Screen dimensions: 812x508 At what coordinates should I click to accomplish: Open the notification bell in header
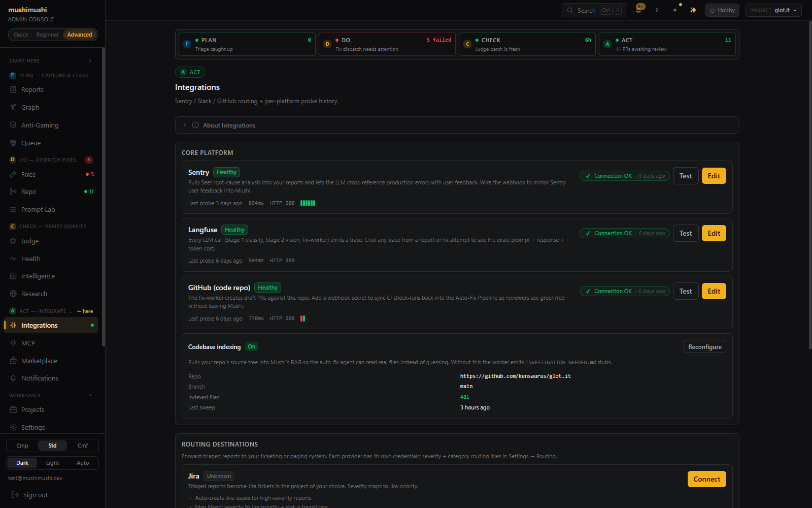(x=638, y=10)
